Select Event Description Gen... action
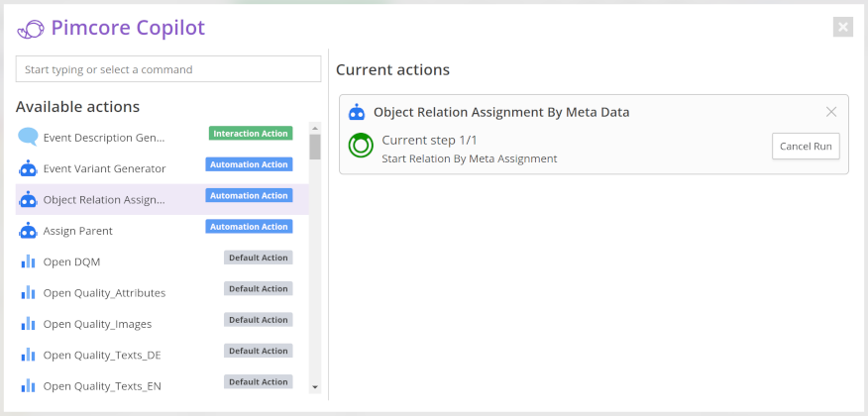The width and height of the screenshot is (868, 416). point(163,138)
